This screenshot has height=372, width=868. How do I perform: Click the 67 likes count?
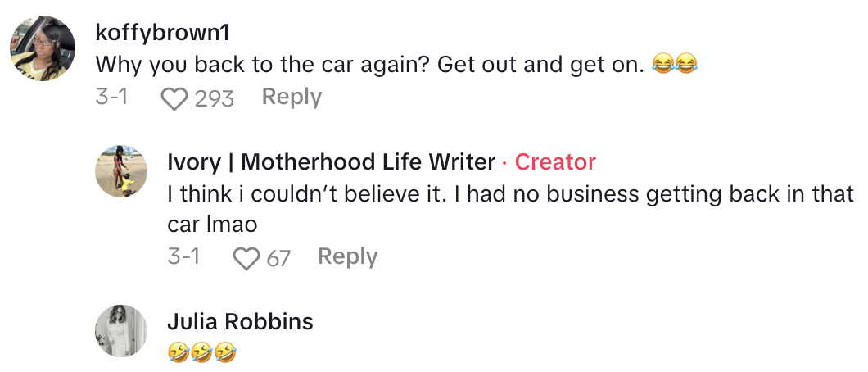pyautogui.click(x=278, y=259)
